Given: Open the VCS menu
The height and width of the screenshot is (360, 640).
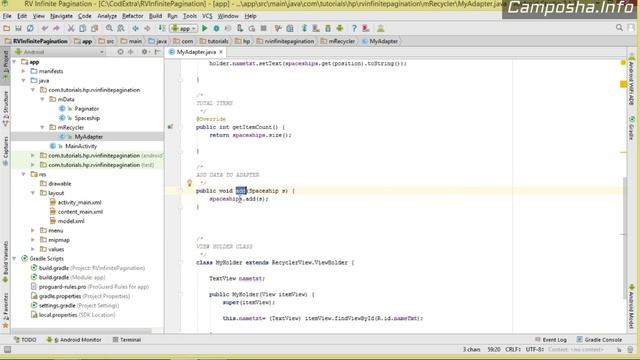Looking at the screenshot, I should point(207,16).
